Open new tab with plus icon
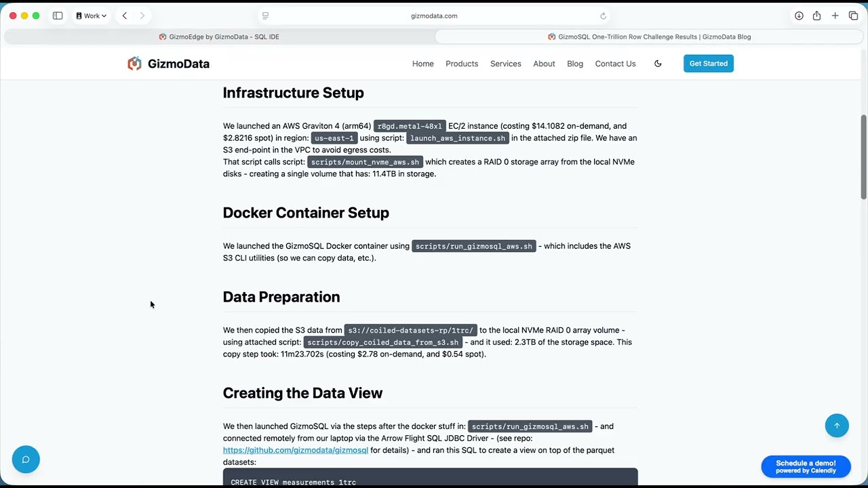The image size is (868, 488). point(835,16)
